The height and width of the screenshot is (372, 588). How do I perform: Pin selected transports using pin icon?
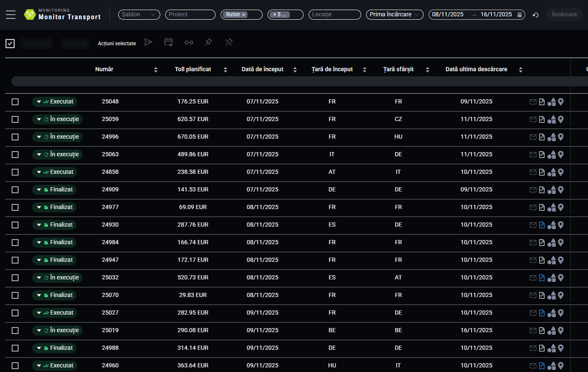(208, 42)
